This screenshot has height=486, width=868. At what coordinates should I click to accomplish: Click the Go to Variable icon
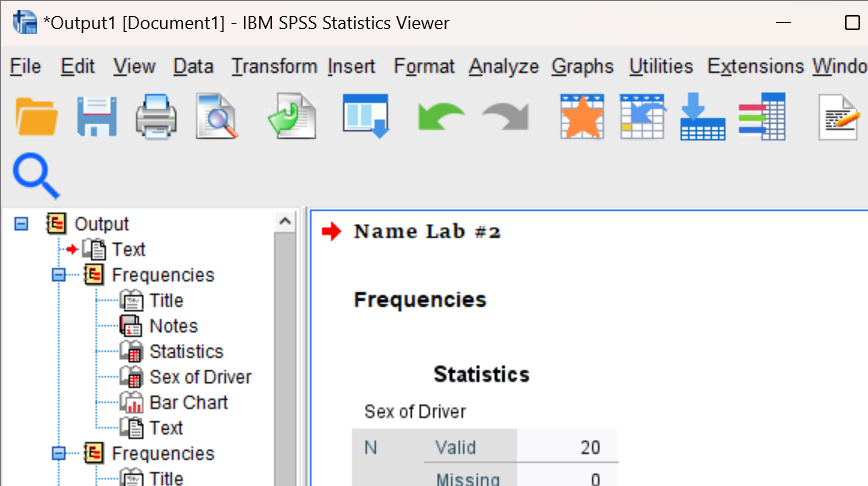pyautogui.click(x=702, y=117)
